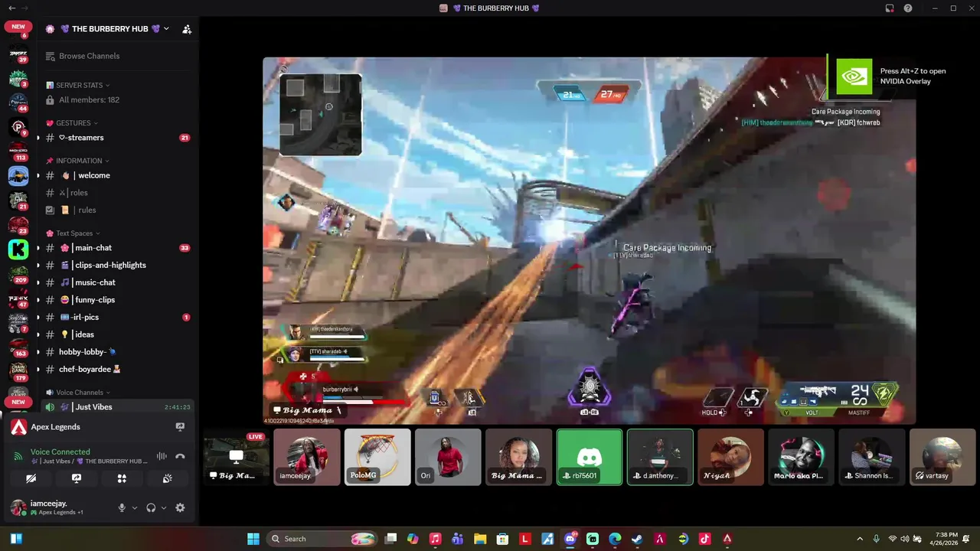Open microphone input options chevron
This screenshot has height=551, width=980.
point(135,507)
